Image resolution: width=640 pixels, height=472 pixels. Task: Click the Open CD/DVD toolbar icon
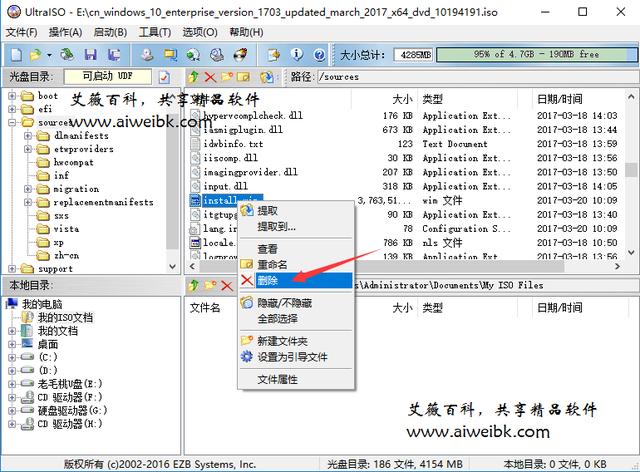[67, 54]
